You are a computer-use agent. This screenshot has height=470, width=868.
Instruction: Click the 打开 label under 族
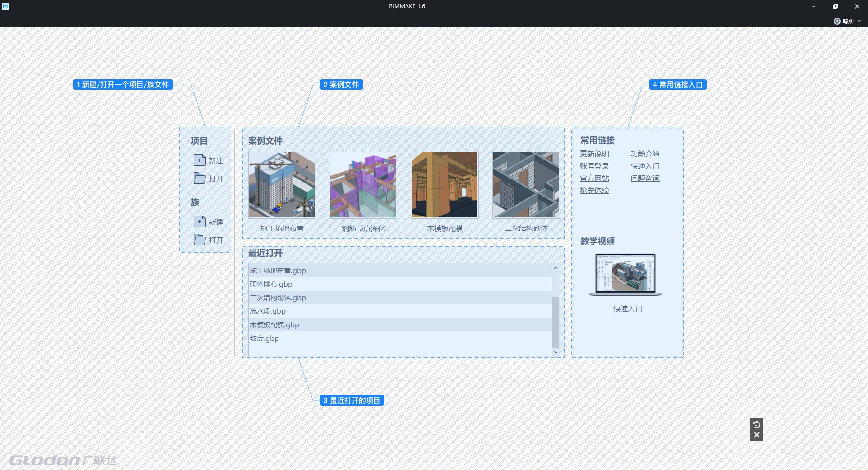tap(216, 240)
